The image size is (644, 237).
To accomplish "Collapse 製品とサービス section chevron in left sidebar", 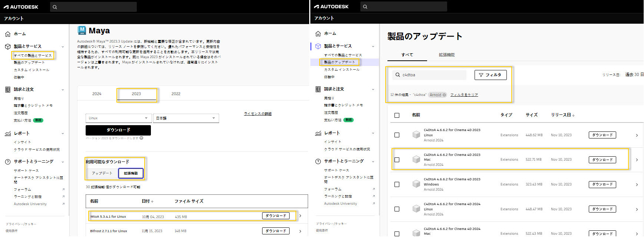I will point(63,47).
